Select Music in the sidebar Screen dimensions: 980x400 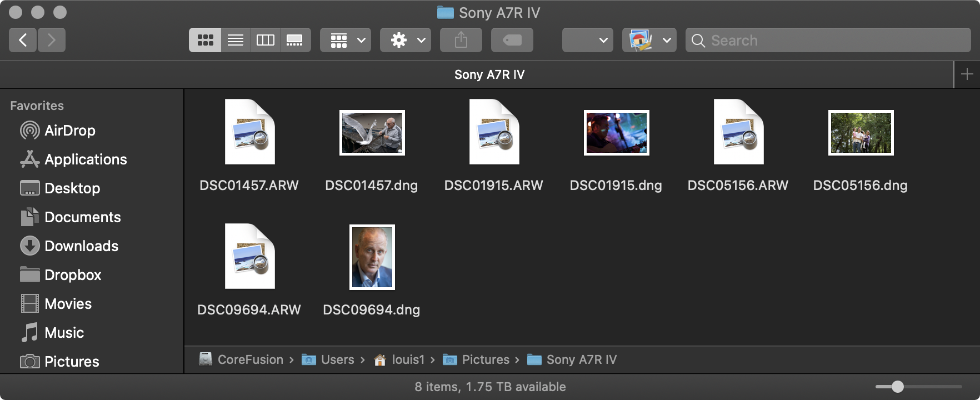click(52, 333)
